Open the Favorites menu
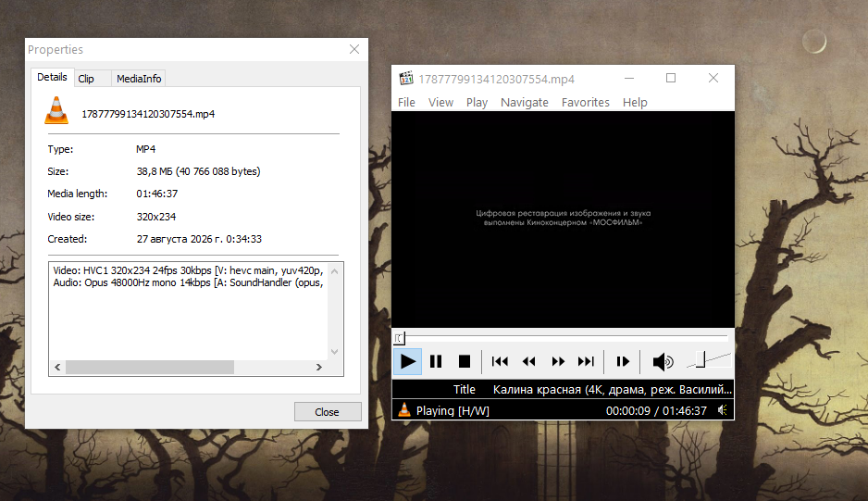The width and height of the screenshot is (868, 501). click(585, 103)
